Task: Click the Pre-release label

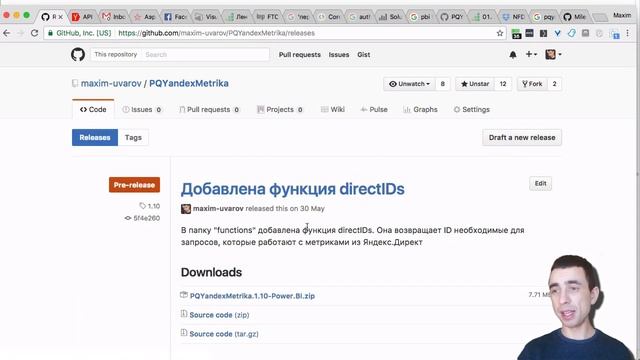Action: (134, 185)
